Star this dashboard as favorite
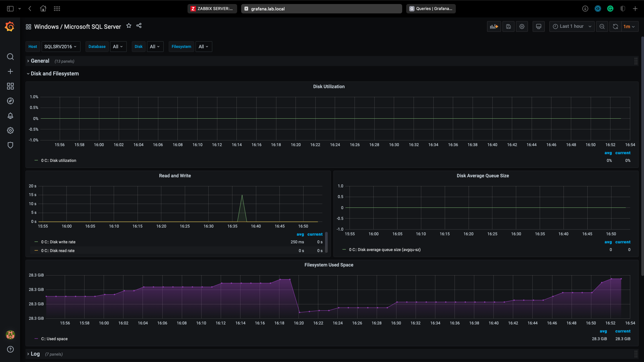The width and height of the screenshot is (644, 362). [129, 26]
